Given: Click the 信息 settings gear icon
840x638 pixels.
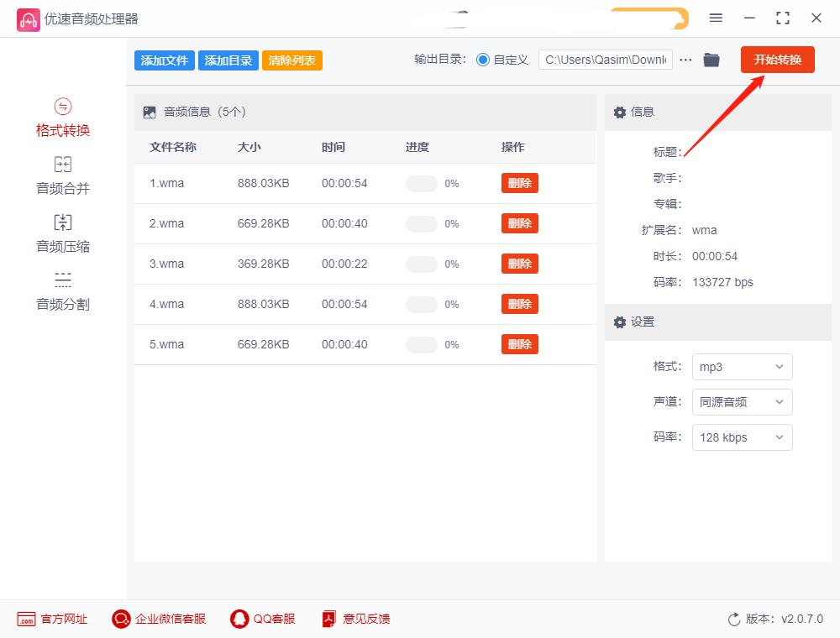Looking at the screenshot, I should tap(619, 112).
